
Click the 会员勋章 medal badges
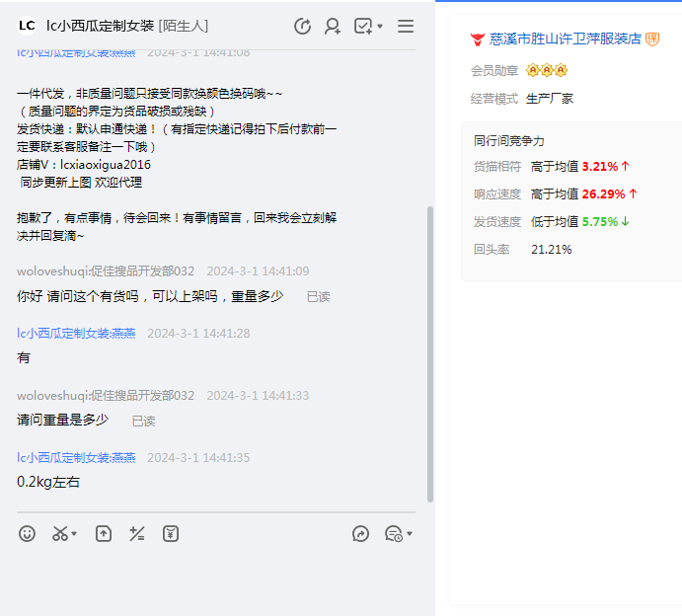coord(546,71)
